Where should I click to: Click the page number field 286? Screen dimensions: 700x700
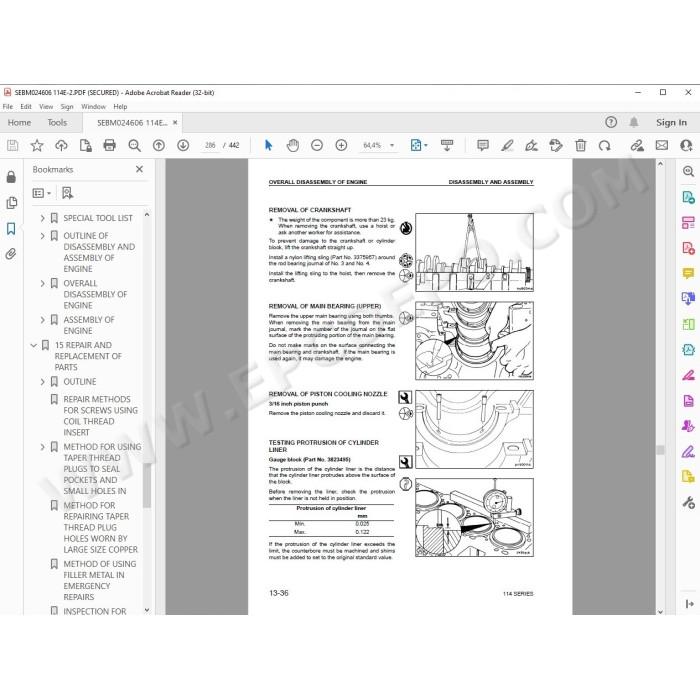210,146
